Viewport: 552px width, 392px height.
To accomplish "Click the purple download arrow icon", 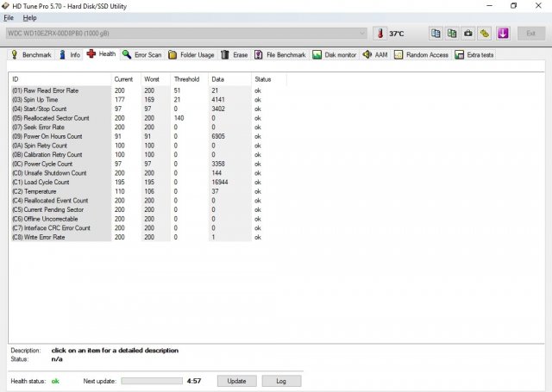I will [x=503, y=34].
